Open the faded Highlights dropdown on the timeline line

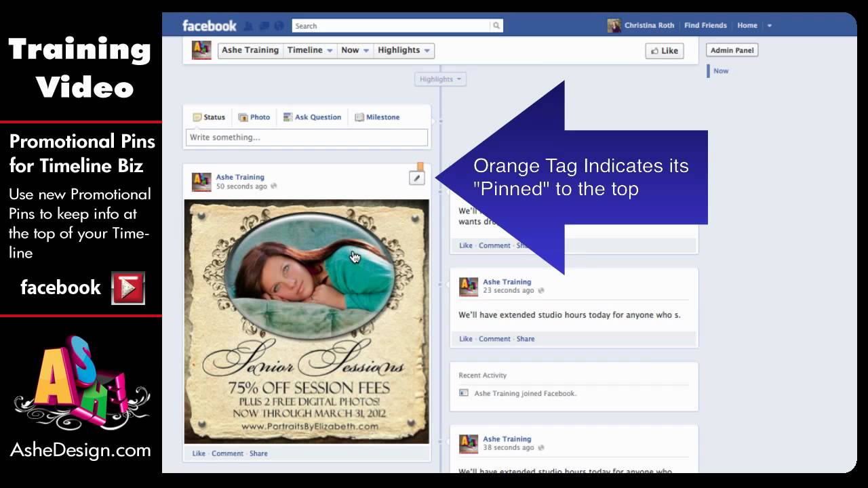(x=440, y=79)
